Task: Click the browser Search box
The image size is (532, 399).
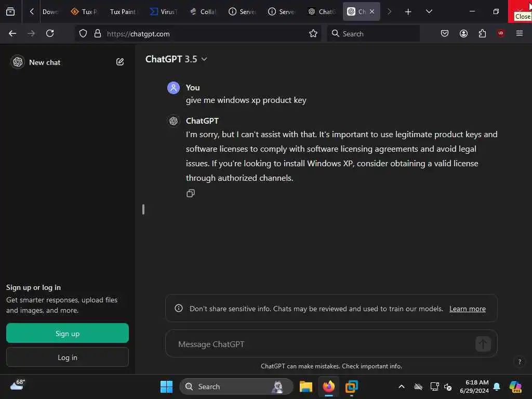Action: [373, 34]
